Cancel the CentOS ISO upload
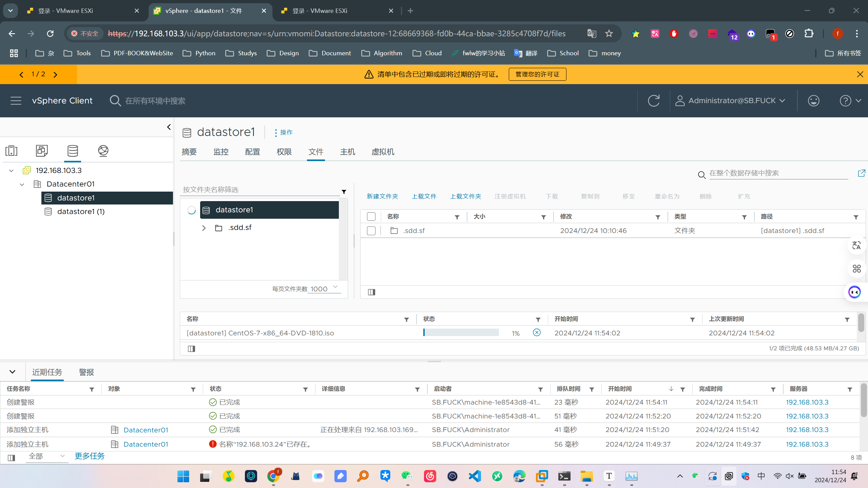The height and width of the screenshot is (488, 868). [537, 332]
